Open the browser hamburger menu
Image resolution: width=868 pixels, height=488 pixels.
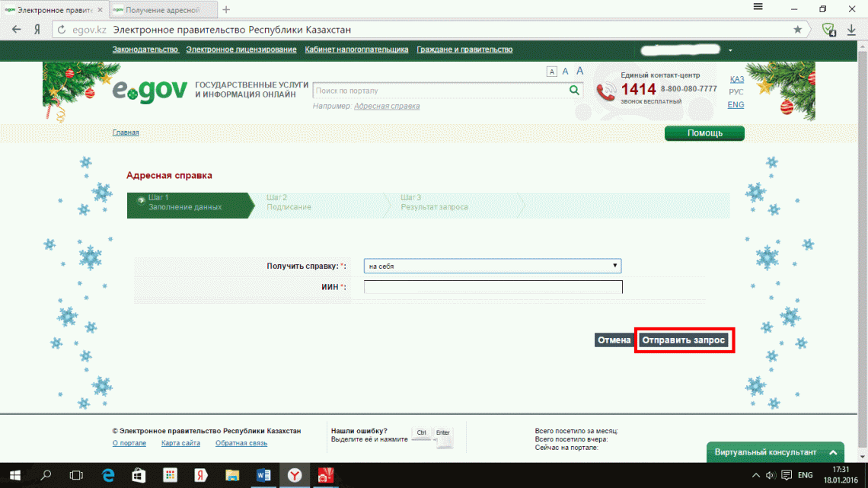[758, 8]
